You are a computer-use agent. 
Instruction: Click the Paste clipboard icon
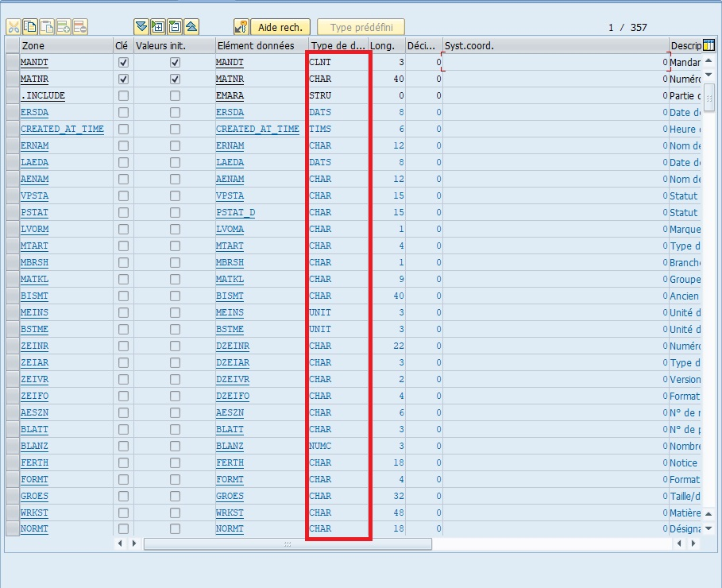[47, 27]
